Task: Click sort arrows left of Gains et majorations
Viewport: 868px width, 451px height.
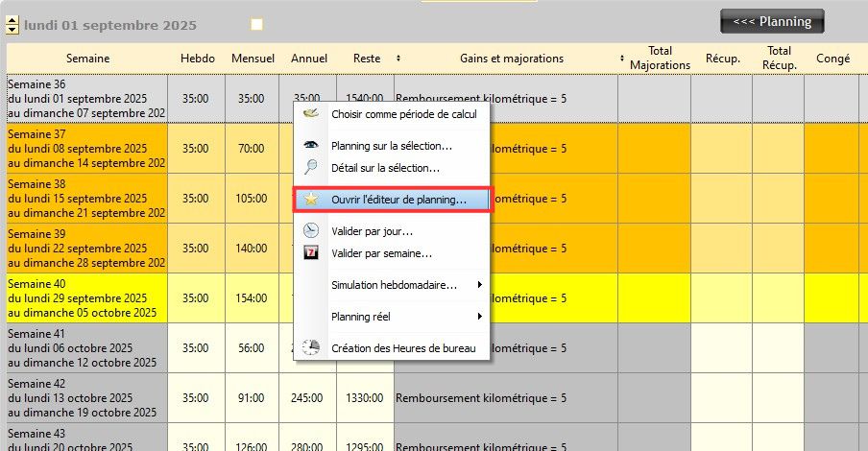Action: pyautogui.click(x=398, y=59)
